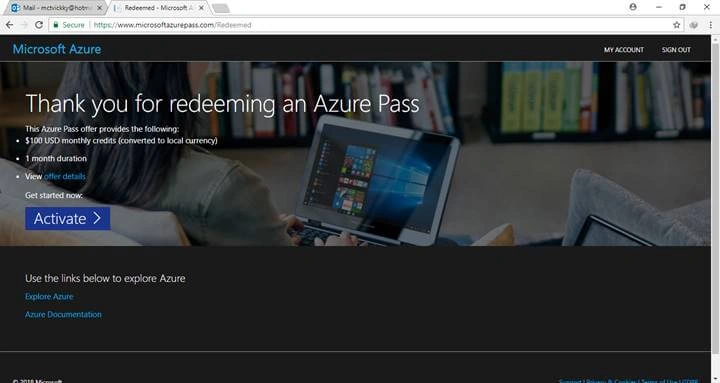Open the Explore Azure link
This screenshot has width=720, height=383.
point(49,297)
